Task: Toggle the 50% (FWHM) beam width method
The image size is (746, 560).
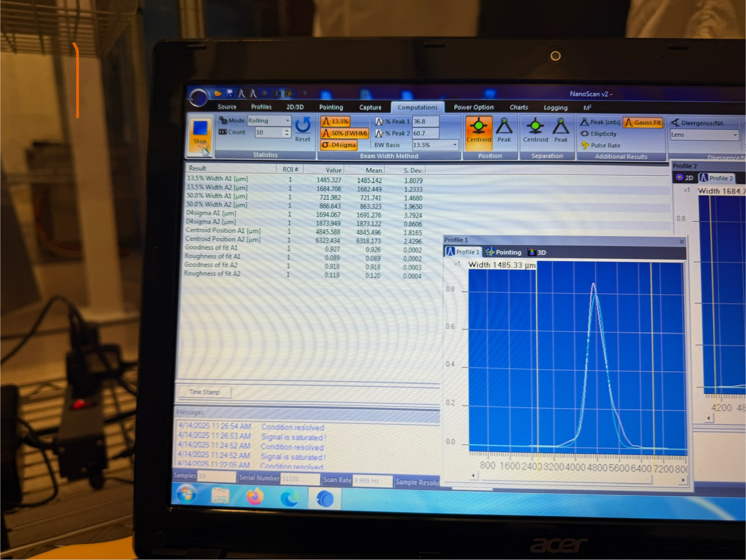Action: click(x=345, y=133)
